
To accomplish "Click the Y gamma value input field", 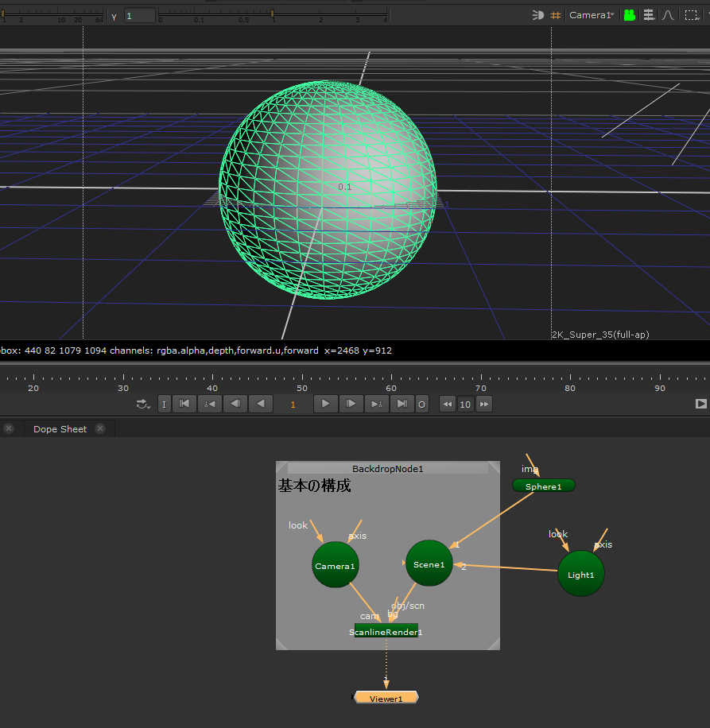I will pyautogui.click(x=139, y=16).
